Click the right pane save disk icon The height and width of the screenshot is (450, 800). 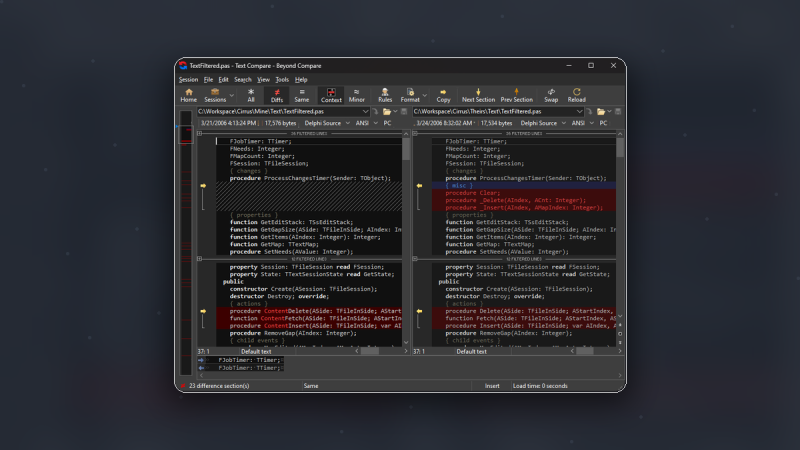coord(618,111)
